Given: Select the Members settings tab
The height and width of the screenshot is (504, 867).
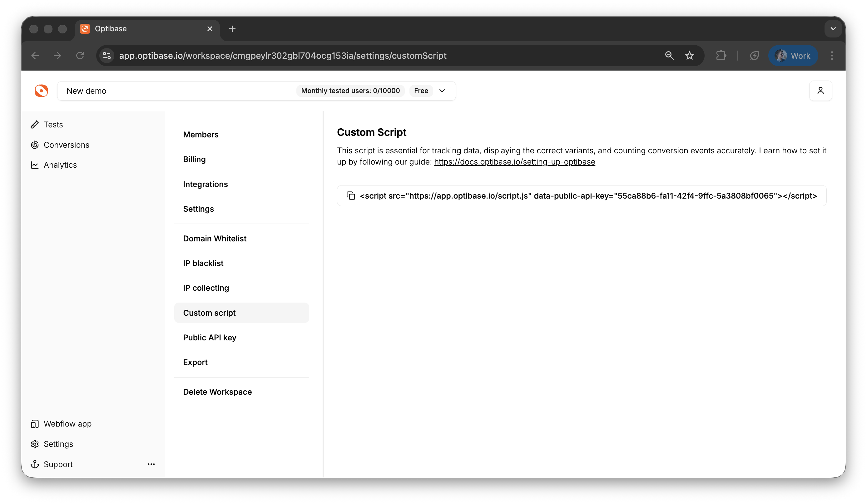Looking at the screenshot, I should point(201,135).
